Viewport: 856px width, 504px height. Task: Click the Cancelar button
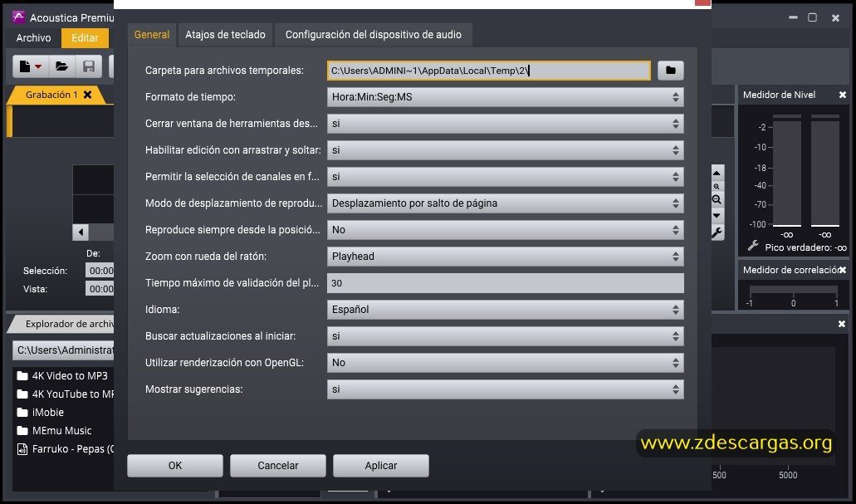[278, 466]
